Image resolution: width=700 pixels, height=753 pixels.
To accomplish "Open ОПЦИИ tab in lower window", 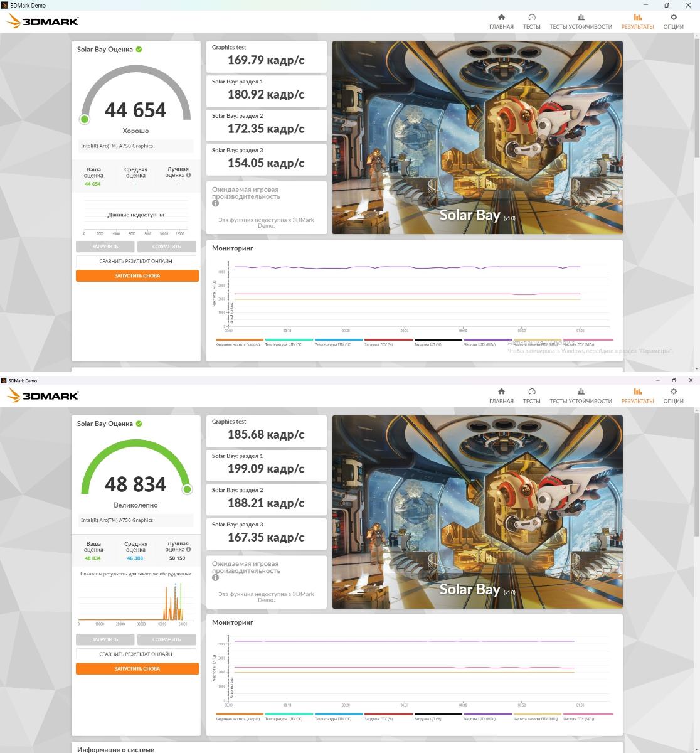I will click(674, 395).
